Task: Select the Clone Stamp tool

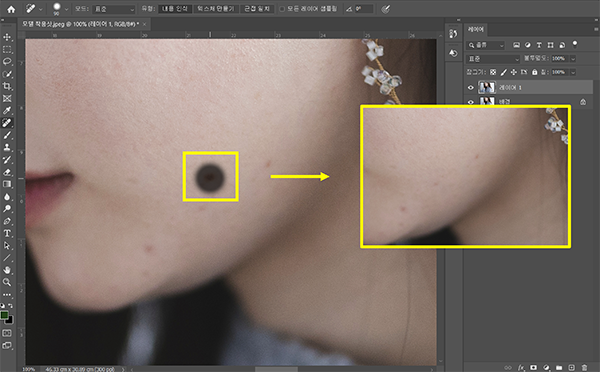Action: coord(7,147)
